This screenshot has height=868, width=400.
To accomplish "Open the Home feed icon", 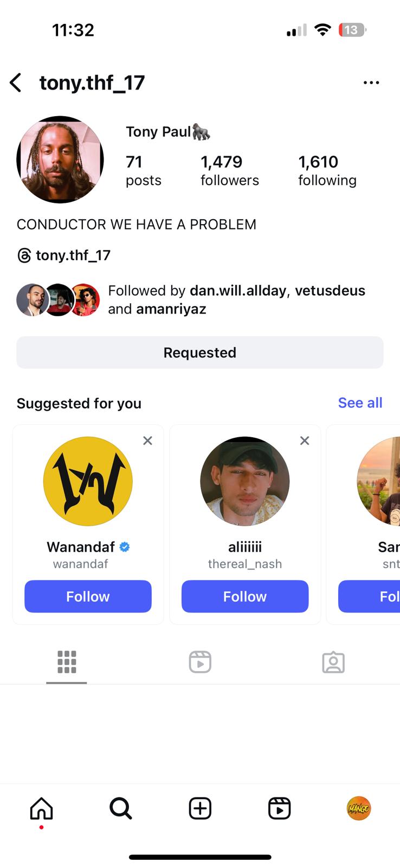I will [x=41, y=808].
